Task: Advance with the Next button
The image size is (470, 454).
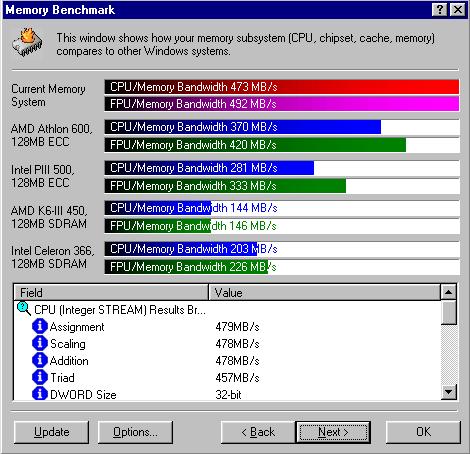Action: pos(333,432)
